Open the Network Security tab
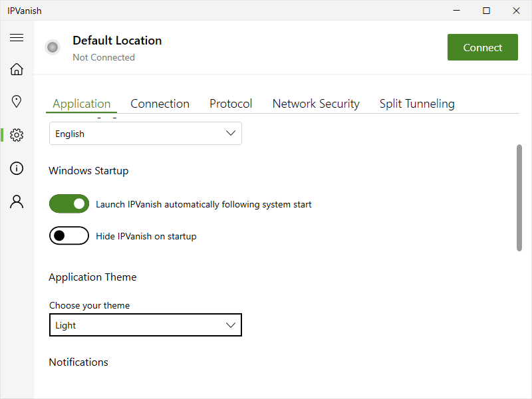Viewport: 532px width, 399px height. point(316,104)
